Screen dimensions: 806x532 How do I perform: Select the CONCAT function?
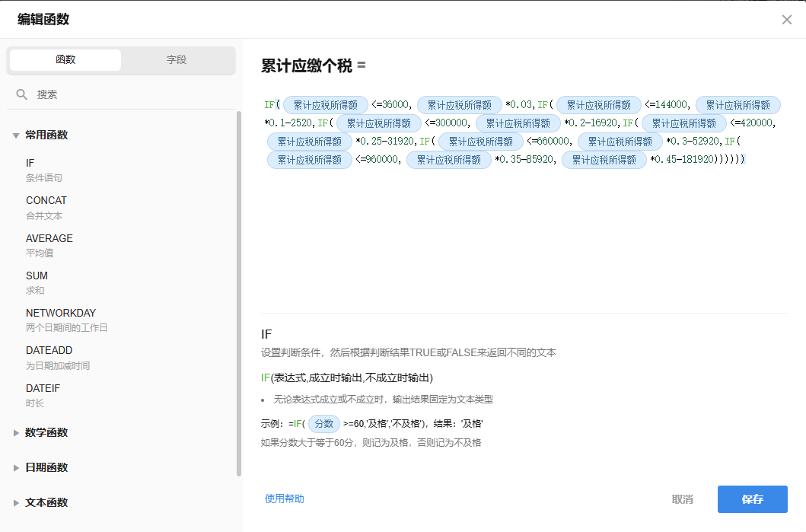pyautogui.click(x=46, y=200)
